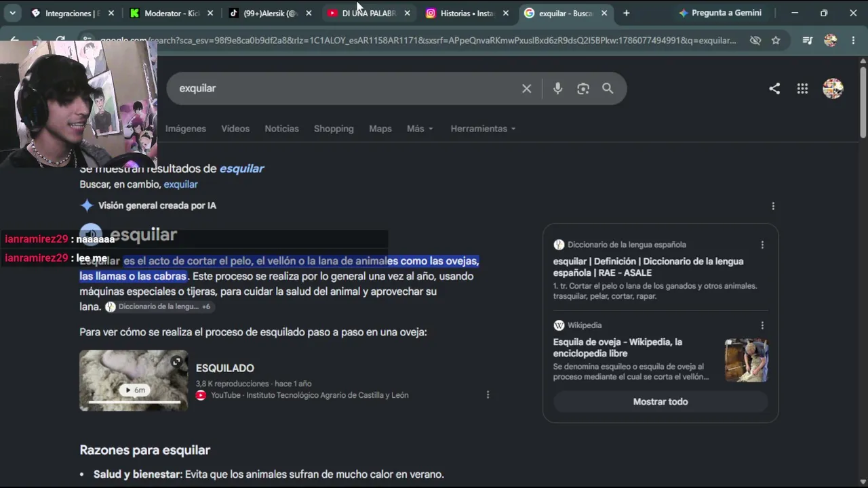
Task: Click the Salud y bienestar bullet text
Action: click(269, 474)
